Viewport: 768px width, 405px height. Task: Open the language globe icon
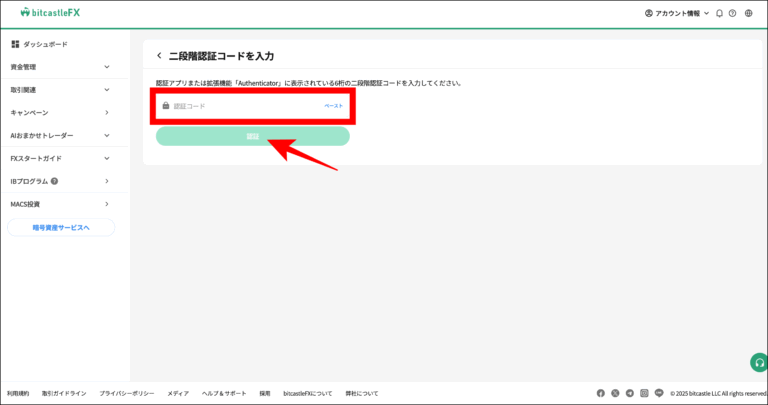[x=748, y=13]
